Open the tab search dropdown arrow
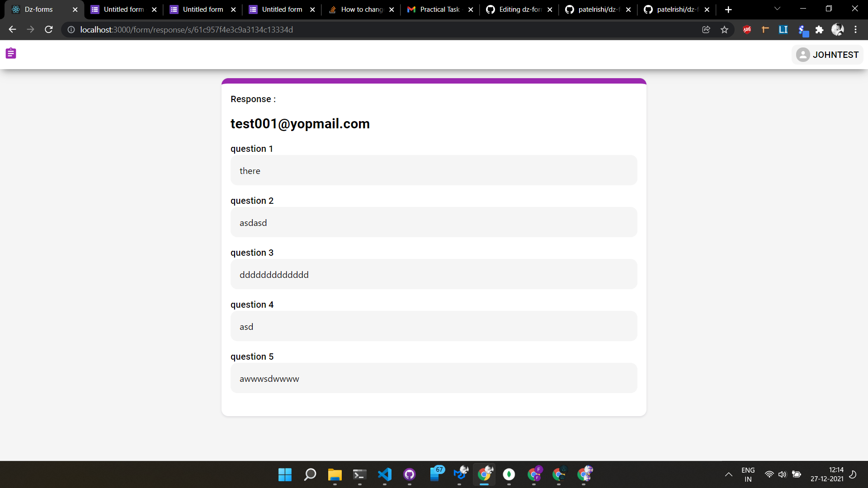 pos(777,9)
